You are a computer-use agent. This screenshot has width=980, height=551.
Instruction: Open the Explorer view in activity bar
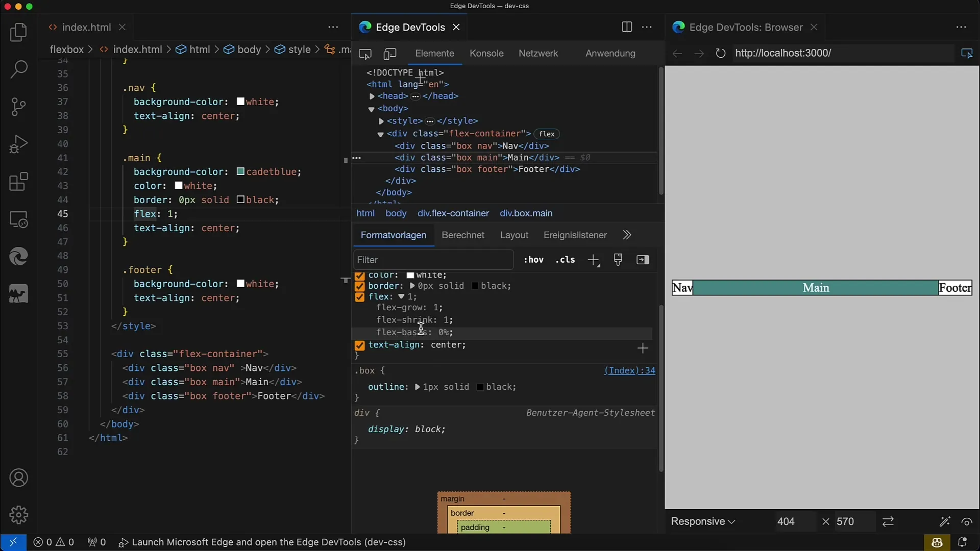click(18, 33)
